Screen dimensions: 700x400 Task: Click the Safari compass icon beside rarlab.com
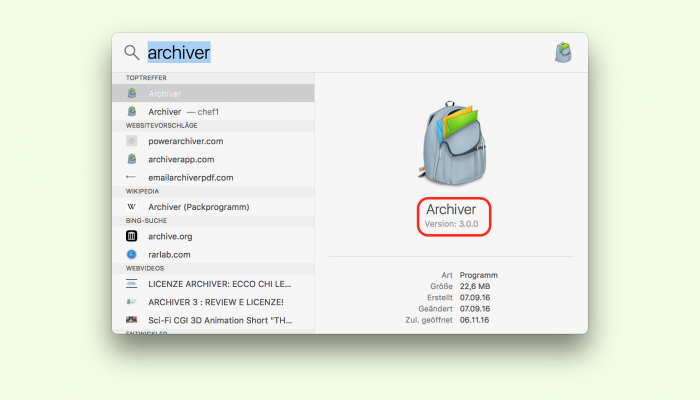click(131, 254)
